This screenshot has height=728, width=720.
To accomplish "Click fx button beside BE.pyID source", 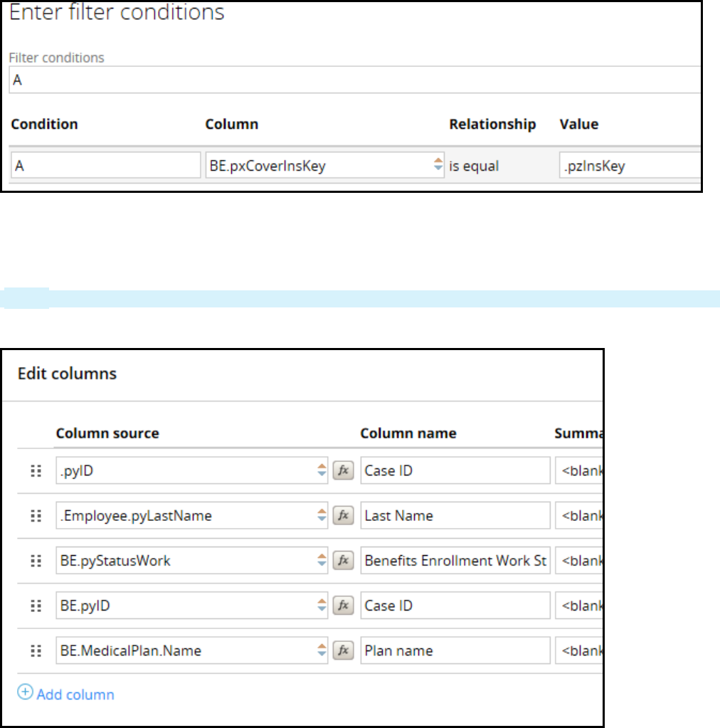I will pyautogui.click(x=343, y=606).
